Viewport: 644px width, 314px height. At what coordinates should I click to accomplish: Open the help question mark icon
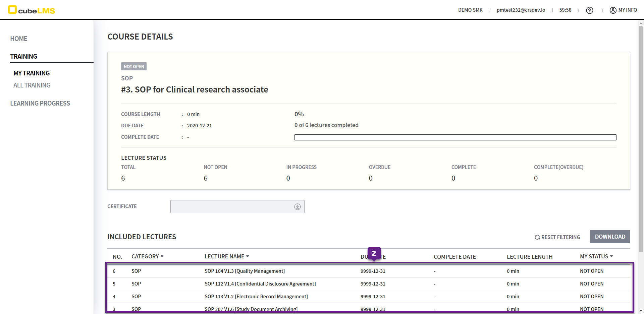pos(589,10)
